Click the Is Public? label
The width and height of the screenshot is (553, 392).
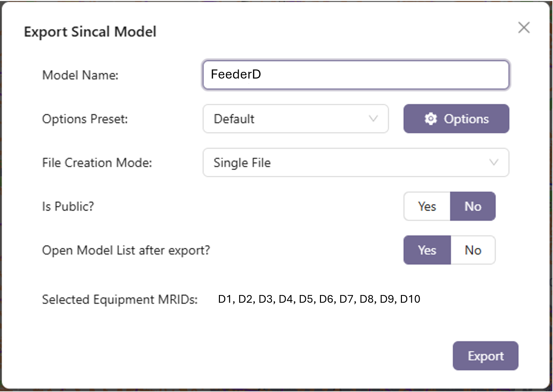coord(68,206)
